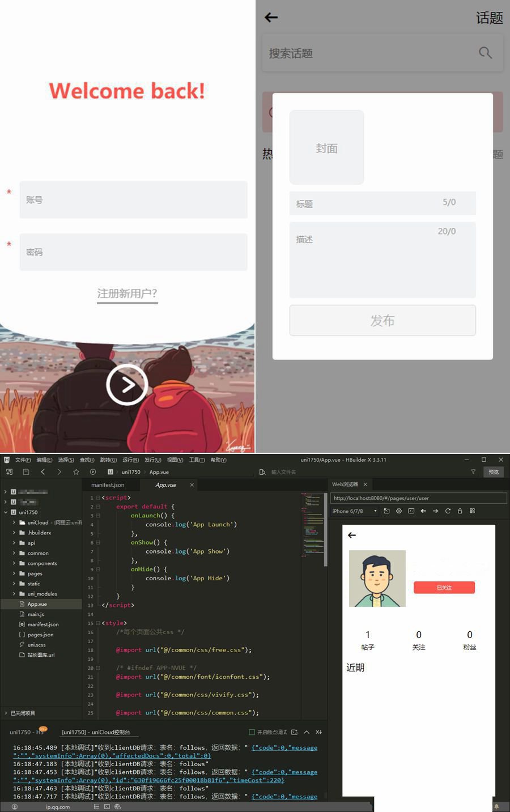The height and width of the screenshot is (812, 510).
Task: Click the 账号 account input field
Action: coord(134,200)
